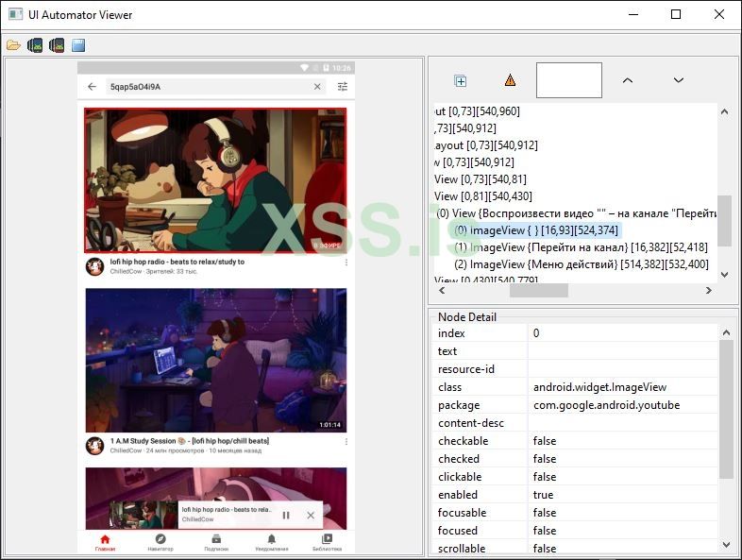Open action menu dots for lofi hip hop radio
742x560 pixels.
pos(346,263)
